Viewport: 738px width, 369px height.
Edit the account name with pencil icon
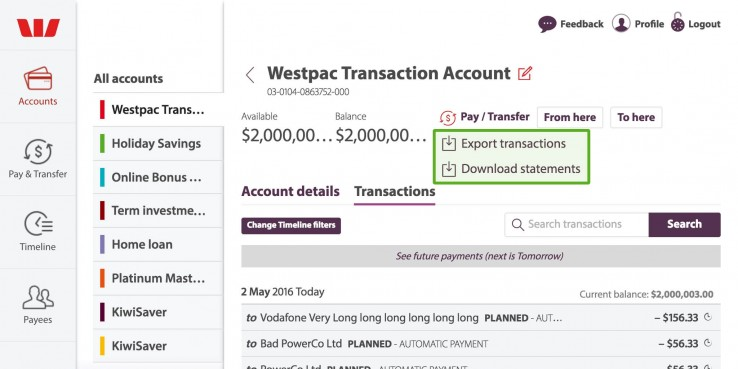click(525, 73)
